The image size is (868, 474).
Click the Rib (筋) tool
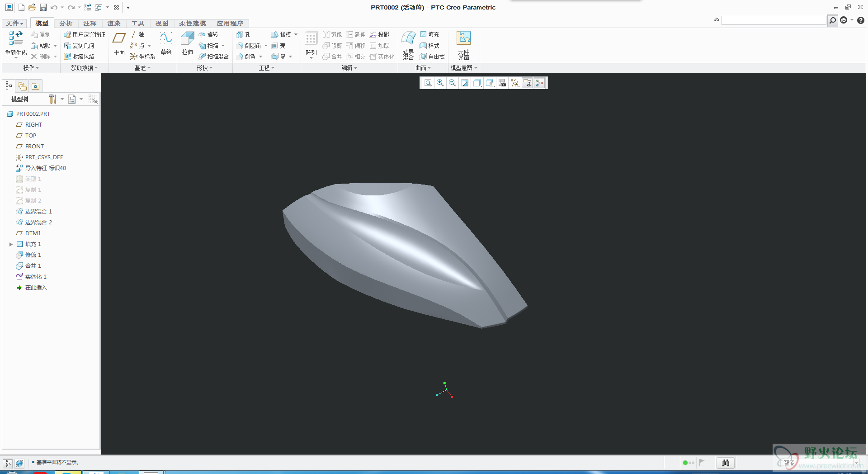[x=278, y=57]
